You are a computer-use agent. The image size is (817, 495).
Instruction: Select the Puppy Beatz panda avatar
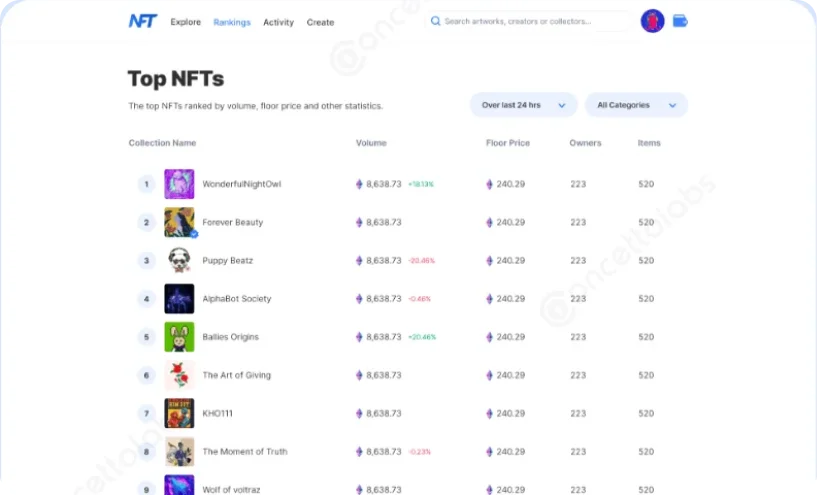[179, 260]
